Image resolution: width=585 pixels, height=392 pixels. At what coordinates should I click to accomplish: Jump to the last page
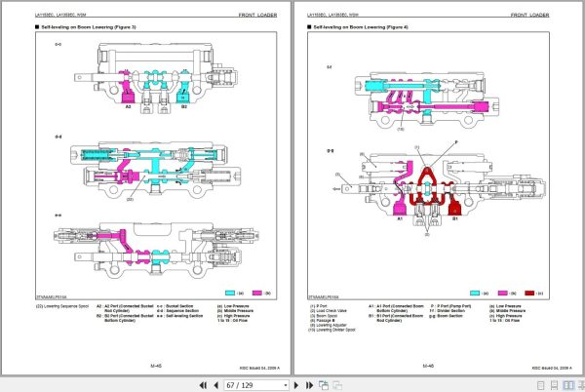[x=309, y=385]
